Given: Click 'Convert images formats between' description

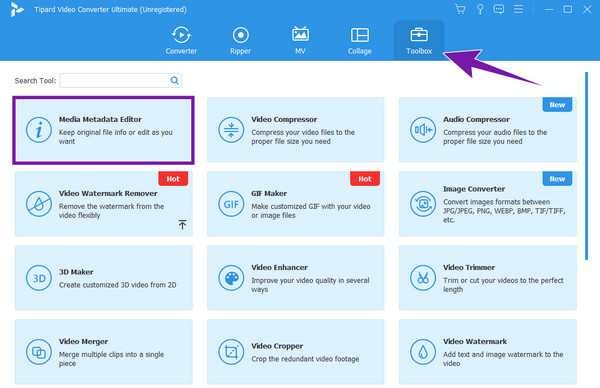Looking at the screenshot, I should click(504, 211).
